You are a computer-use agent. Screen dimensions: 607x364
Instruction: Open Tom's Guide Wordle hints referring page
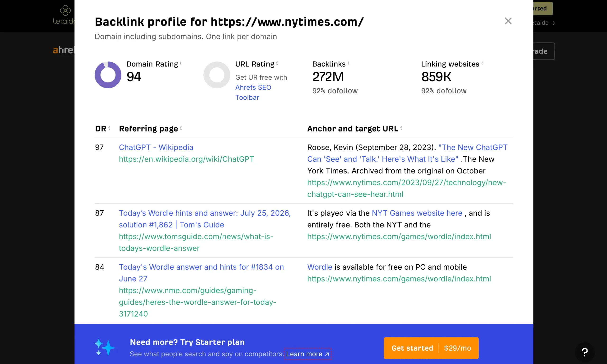[205, 219]
